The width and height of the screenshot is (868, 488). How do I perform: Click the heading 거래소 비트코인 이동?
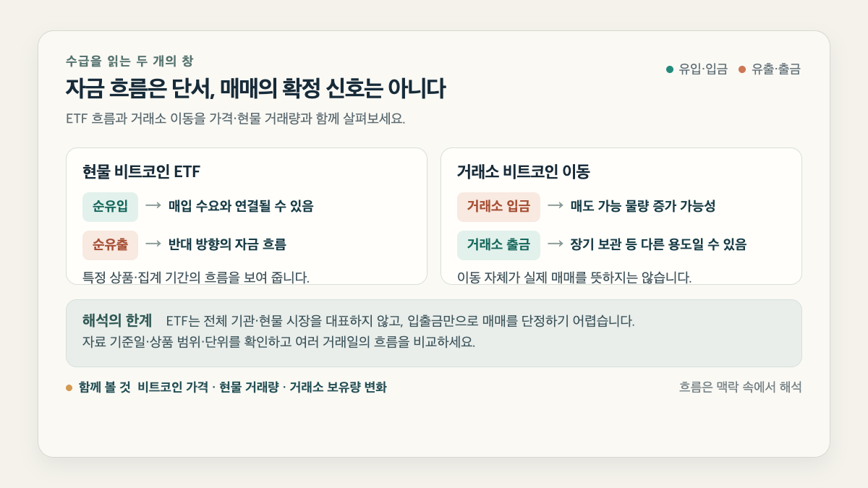pos(524,172)
